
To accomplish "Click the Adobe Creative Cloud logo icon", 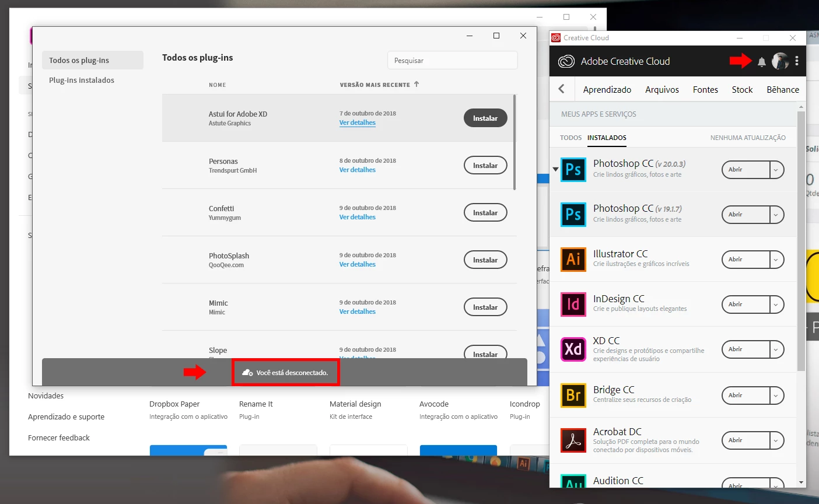I will pyautogui.click(x=566, y=61).
